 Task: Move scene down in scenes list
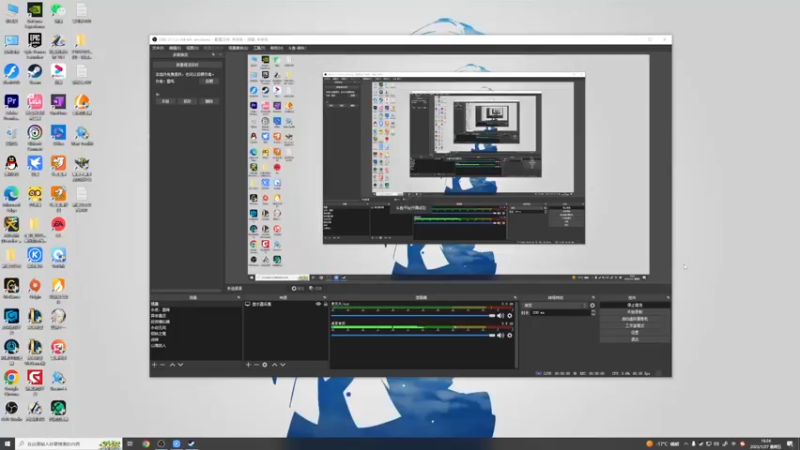tap(181, 365)
